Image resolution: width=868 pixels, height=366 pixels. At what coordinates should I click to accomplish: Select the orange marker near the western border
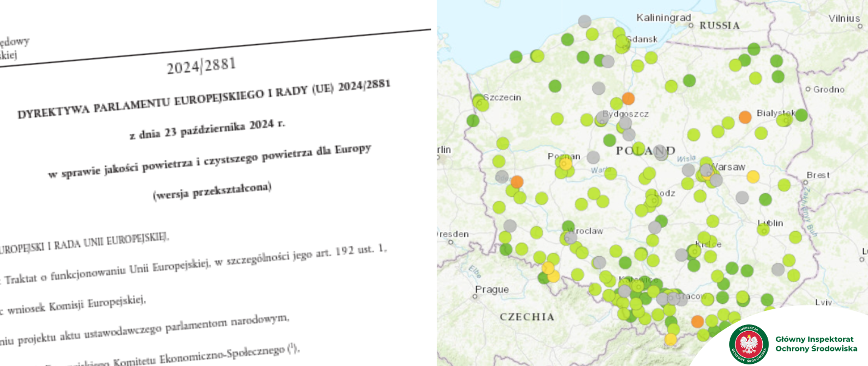pos(517,182)
